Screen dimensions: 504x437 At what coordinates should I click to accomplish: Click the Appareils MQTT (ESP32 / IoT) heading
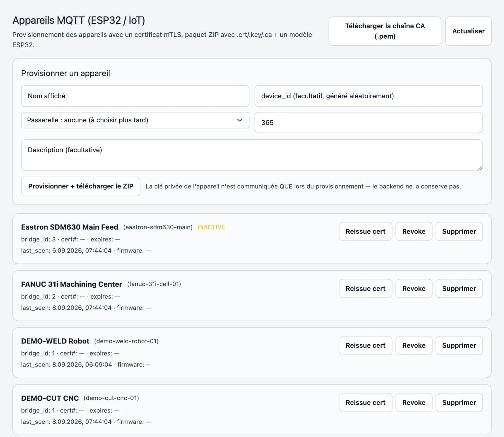[x=79, y=20]
